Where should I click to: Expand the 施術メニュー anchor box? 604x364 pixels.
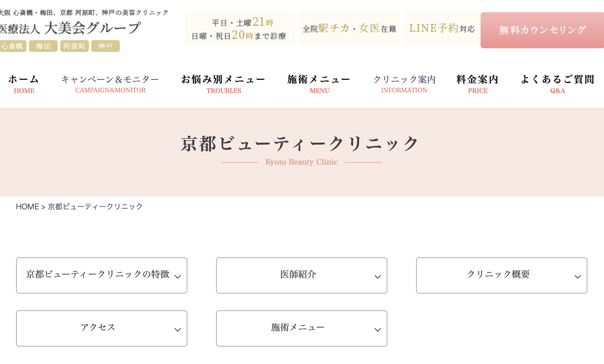click(301, 328)
